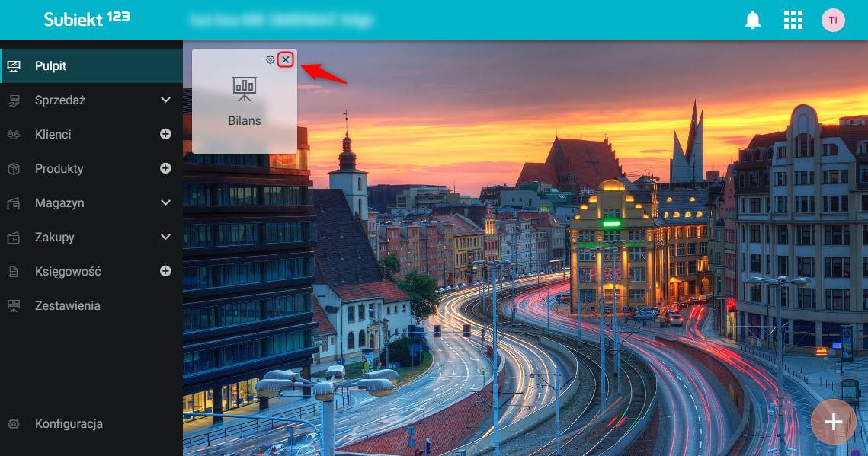Click the Zestawienia chart icon
This screenshot has width=868, height=456.
click(x=14, y=306)
